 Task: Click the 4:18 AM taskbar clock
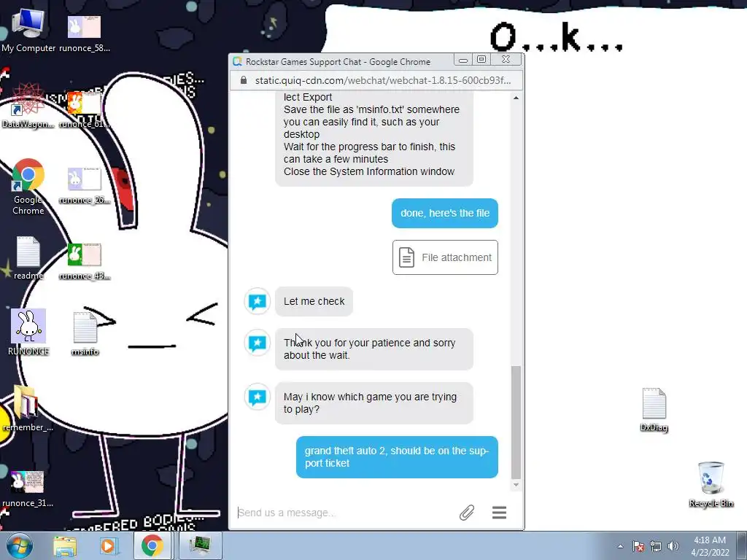710,545
